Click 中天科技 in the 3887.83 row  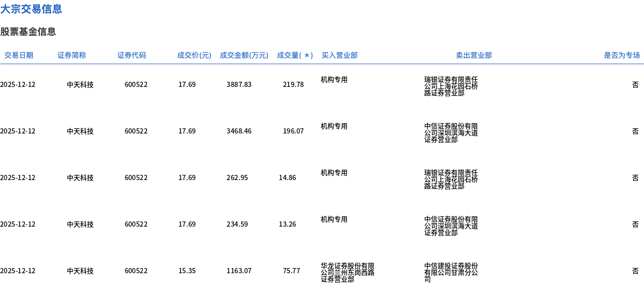click(80, 84)
